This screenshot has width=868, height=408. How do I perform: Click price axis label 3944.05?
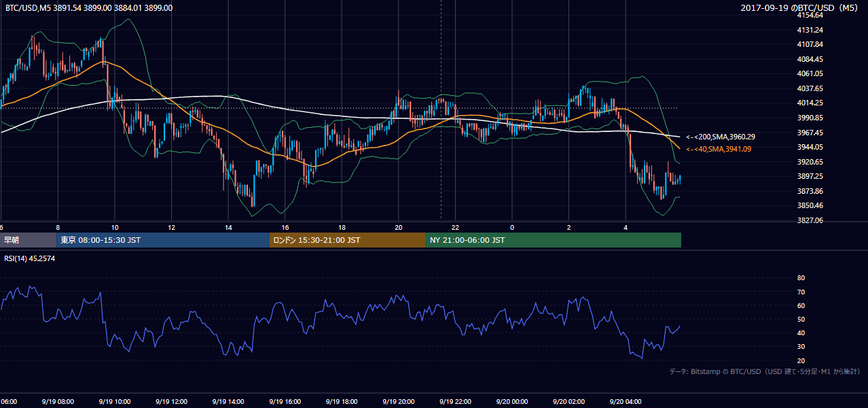click(810, 147)
